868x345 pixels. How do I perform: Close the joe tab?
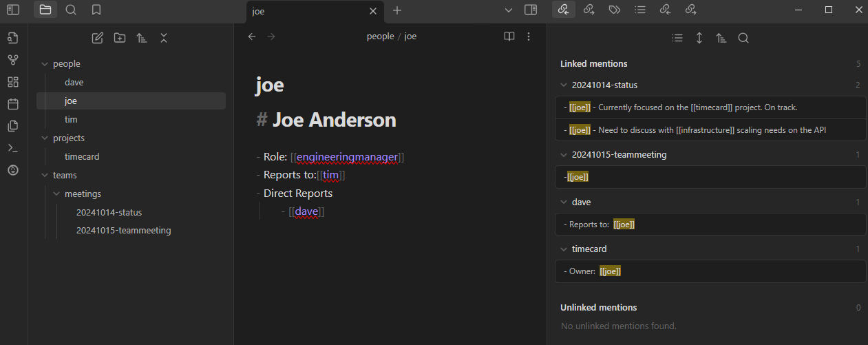[x=373, y=11]
